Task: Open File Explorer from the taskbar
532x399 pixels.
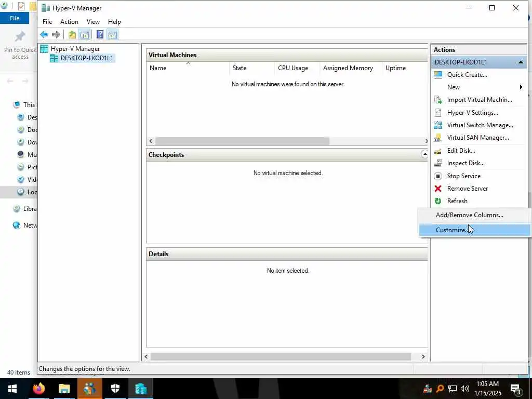Action: 64,389
